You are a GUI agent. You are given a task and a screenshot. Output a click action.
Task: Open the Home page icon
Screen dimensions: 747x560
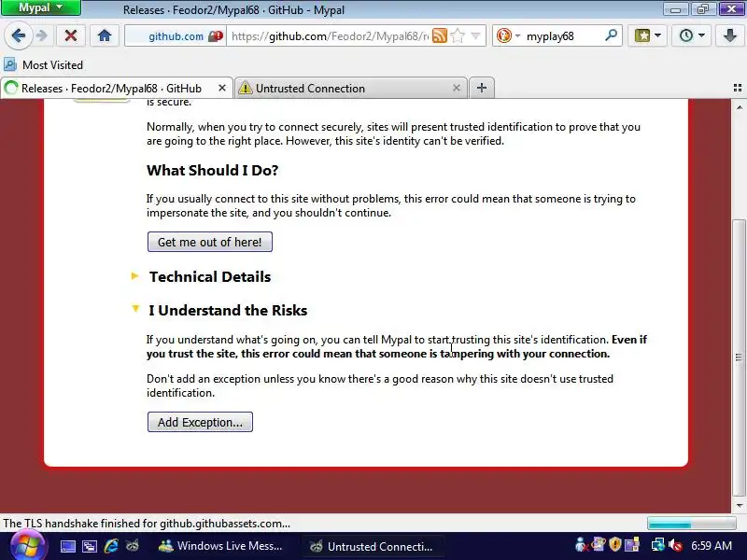click(105, 35)
